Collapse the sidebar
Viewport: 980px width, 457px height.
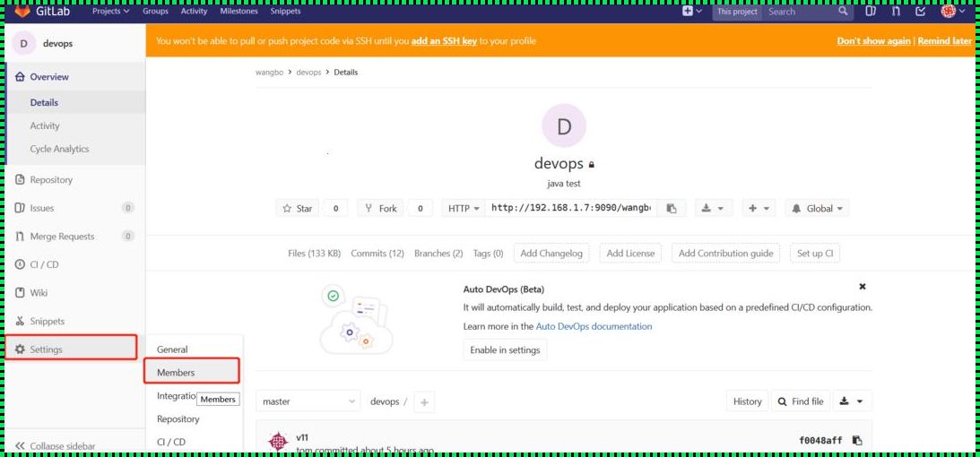(56, 445)
